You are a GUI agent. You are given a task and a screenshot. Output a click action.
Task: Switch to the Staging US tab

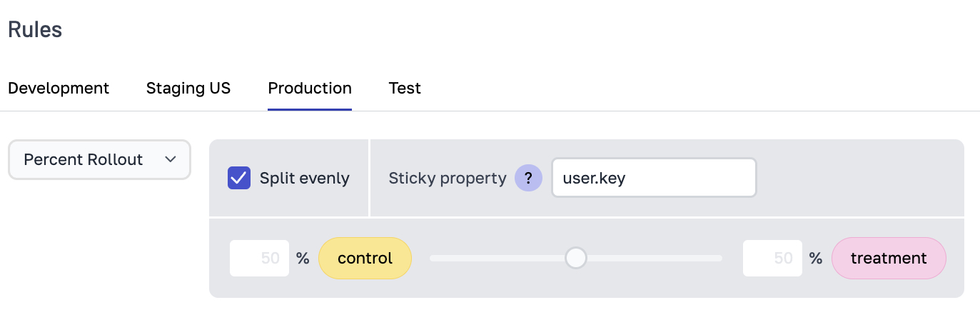click(x=188, y=89)
